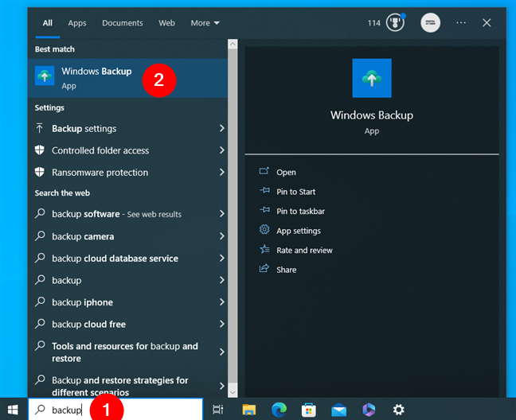Expand arrow for Ransomware protection
This screenshot has width=516, height=420.
[x=222, y=172]
